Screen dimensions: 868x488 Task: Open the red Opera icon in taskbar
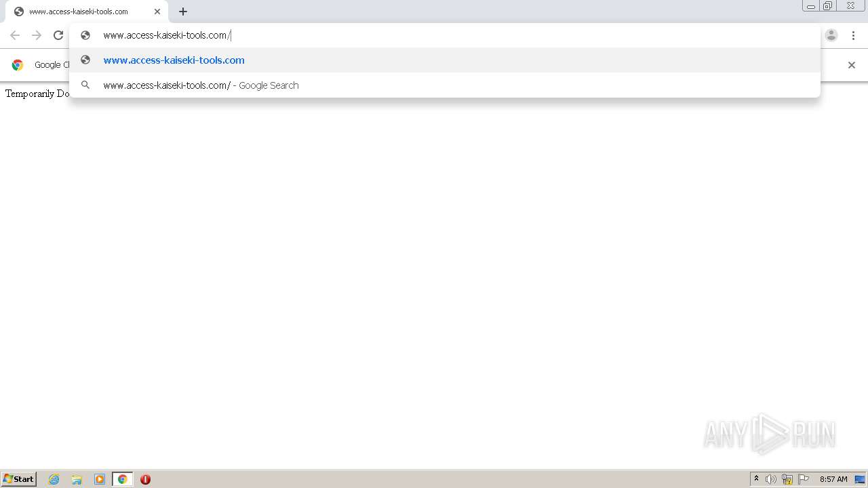145,479
